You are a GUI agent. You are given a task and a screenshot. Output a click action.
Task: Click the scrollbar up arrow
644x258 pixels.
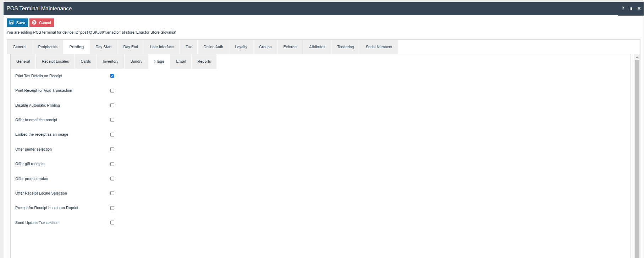point(637,57)
